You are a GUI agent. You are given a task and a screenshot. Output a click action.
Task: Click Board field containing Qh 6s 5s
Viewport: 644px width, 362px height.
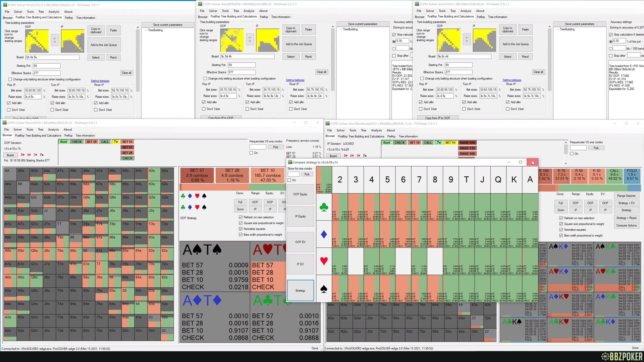point(52,57)
